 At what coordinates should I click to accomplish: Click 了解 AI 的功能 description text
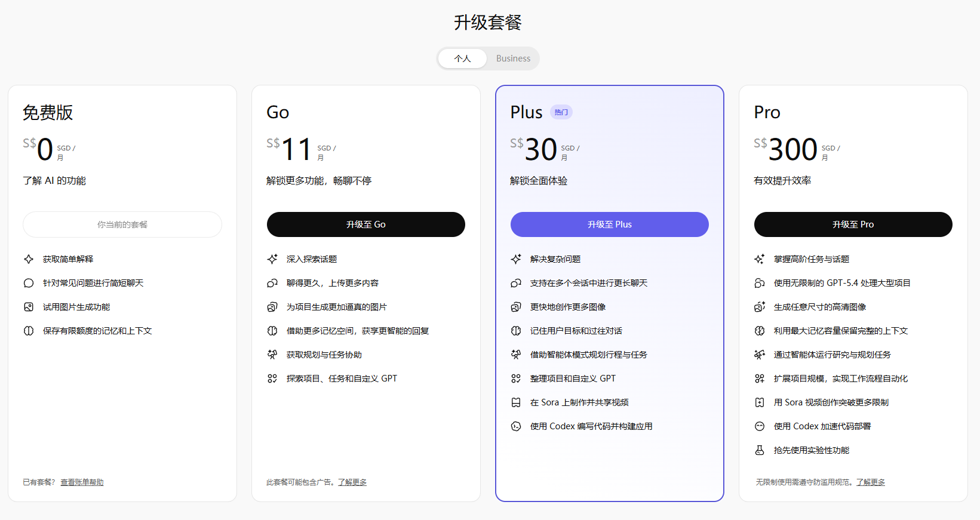tap(54, 181)
